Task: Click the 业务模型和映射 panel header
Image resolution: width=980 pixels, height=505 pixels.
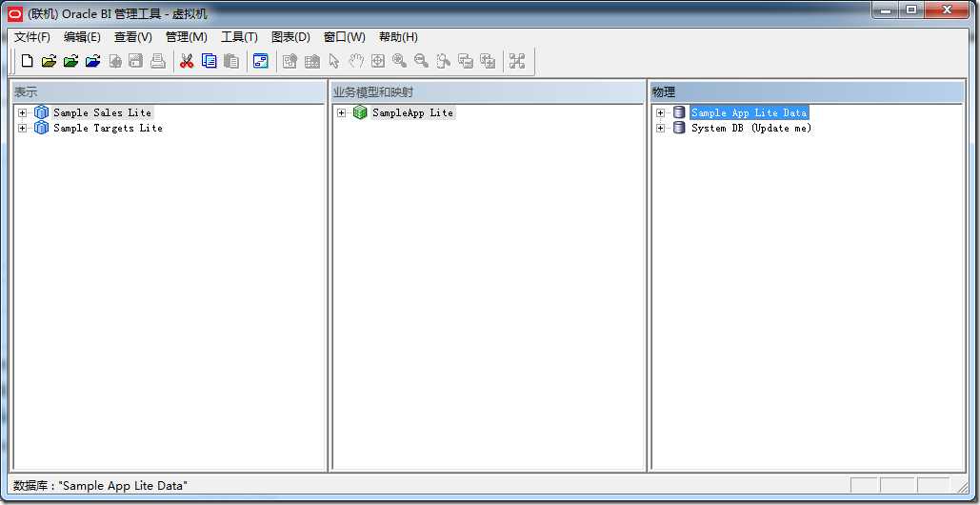Action: 487,92
